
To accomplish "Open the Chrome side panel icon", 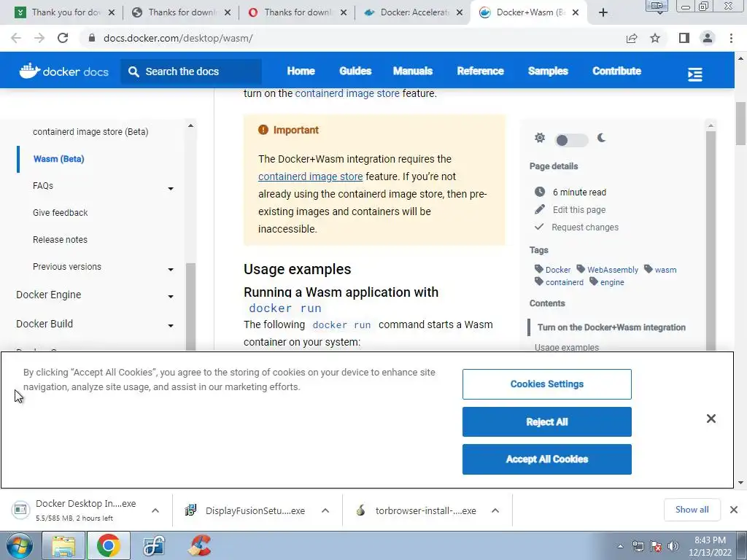I will pos(684,38).
